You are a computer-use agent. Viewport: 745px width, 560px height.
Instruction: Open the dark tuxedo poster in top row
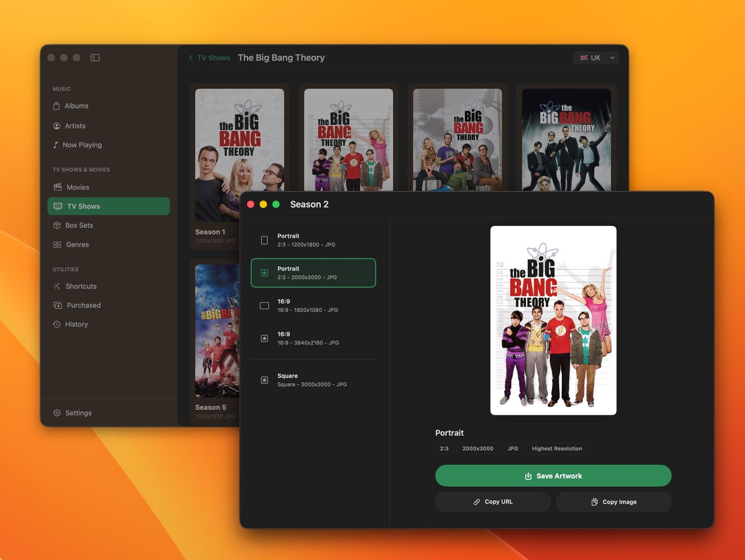click(566, 140)
